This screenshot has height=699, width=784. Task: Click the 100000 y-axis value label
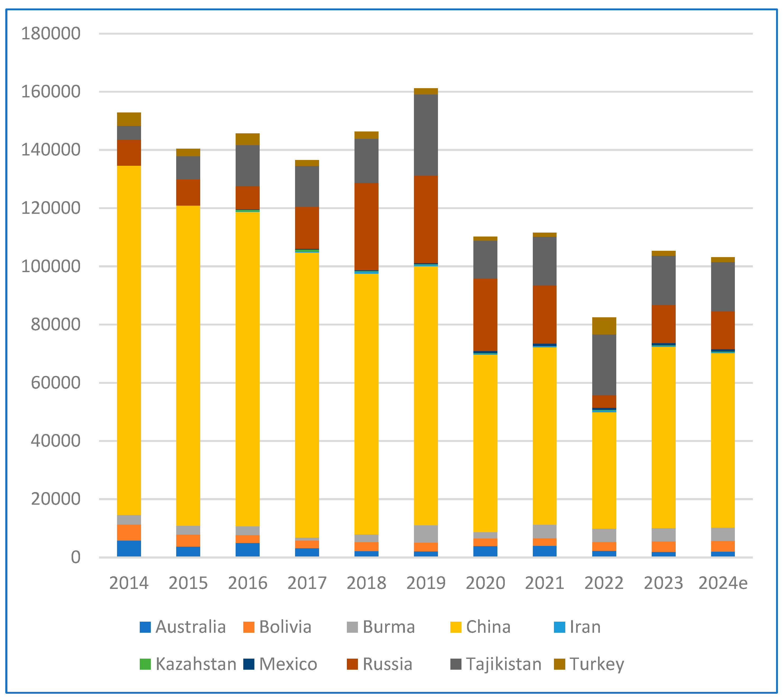click(x=51, y=266)
